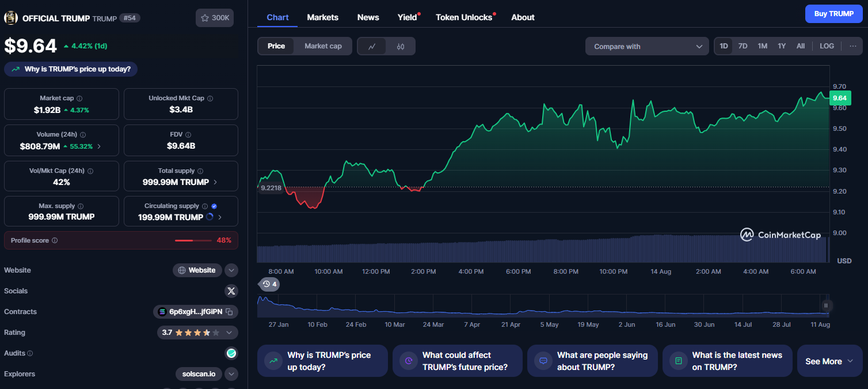Click the globe icon in Website button
The image size is (868, 389).
[x=182, y=270]
